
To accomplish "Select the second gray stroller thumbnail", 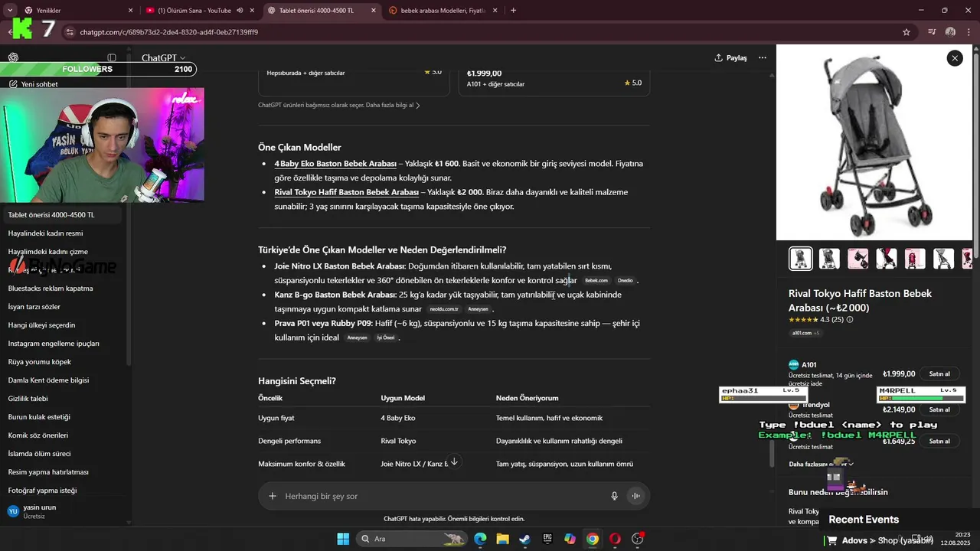I will (x=829, y=259).
